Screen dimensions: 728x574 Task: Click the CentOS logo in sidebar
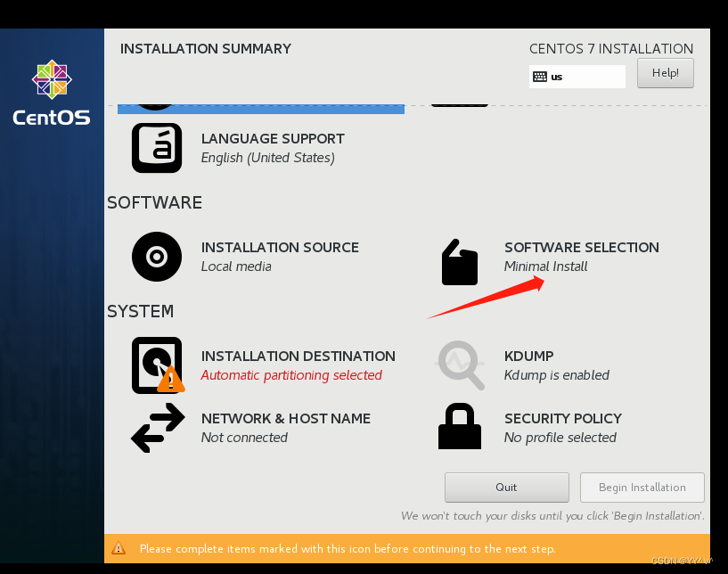click(52, 94)
